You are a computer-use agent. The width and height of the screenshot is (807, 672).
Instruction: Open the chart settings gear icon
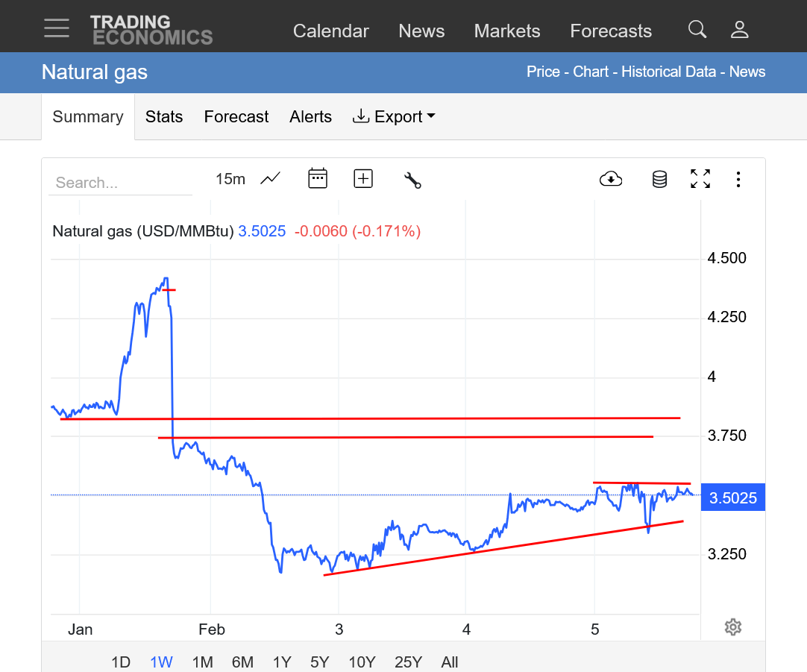pyautogui.click(x=732, y=627)
